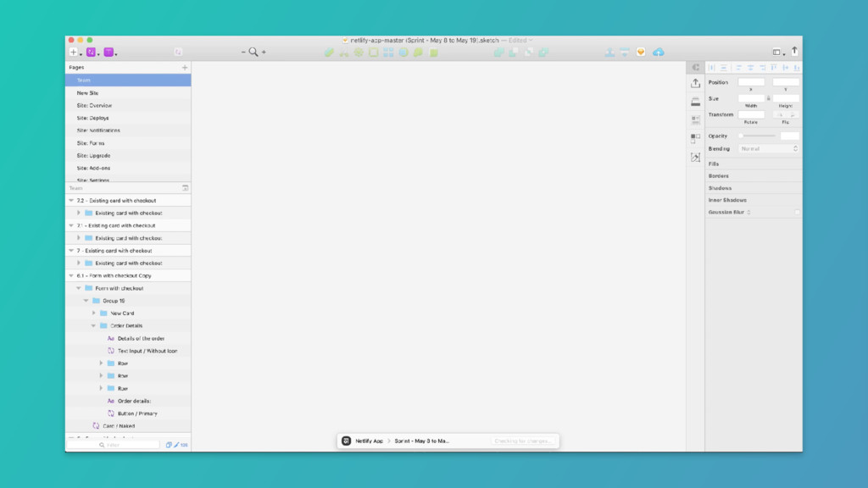
Task: Click the Export arrow in toolbar
Action: pos(794,51)
